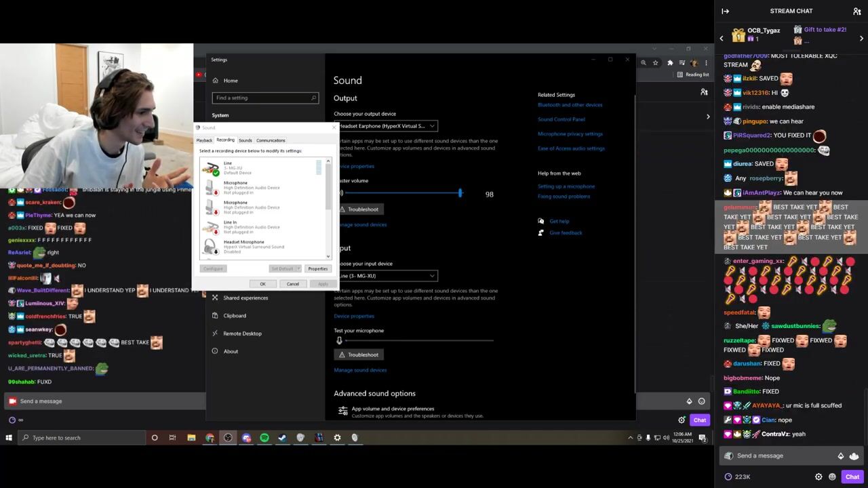Open Cortana circle icon on taskbar
Viewport: 868px width, 488px height.
click(155, 438)
